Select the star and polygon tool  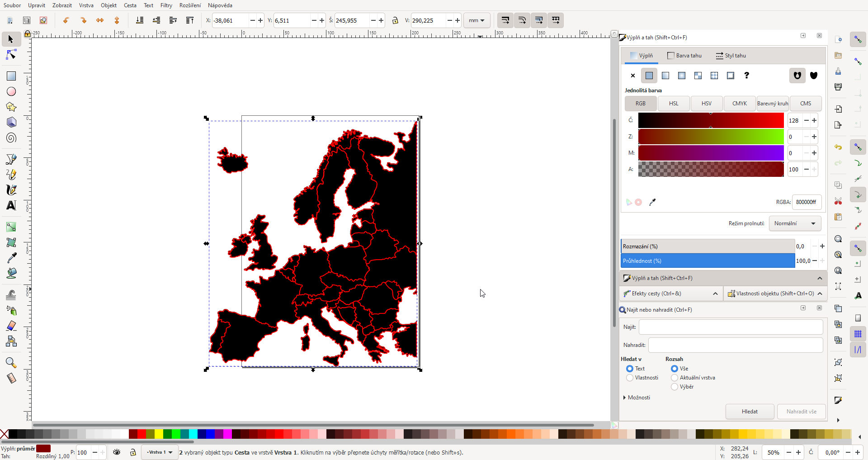11,107
